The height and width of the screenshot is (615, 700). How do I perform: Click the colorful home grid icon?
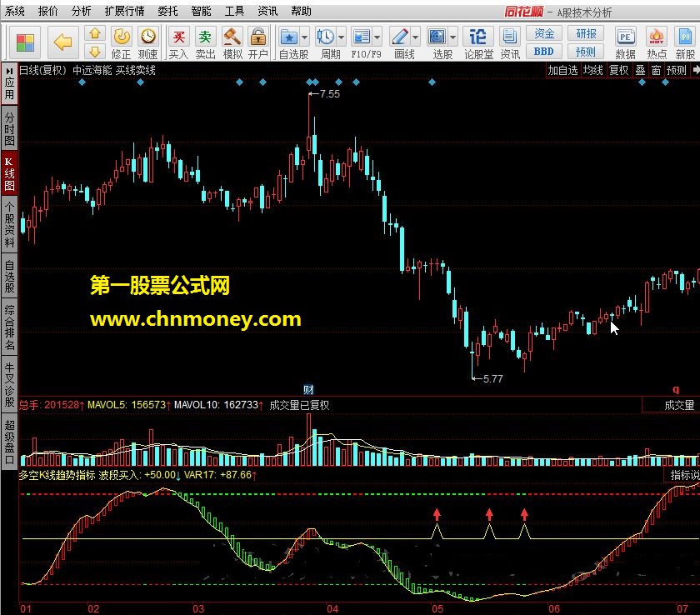(25, 42)
